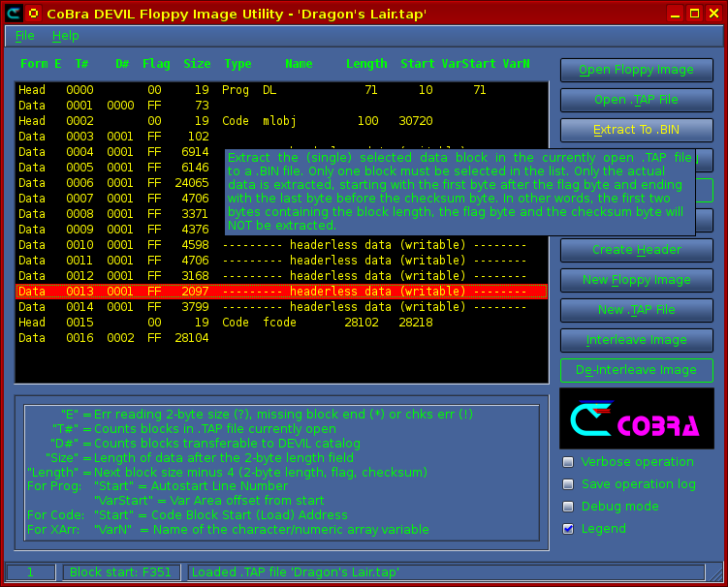Toggle the Save operation log checkbox
This screenshot has height=587, width=728.
pos(568,484)
